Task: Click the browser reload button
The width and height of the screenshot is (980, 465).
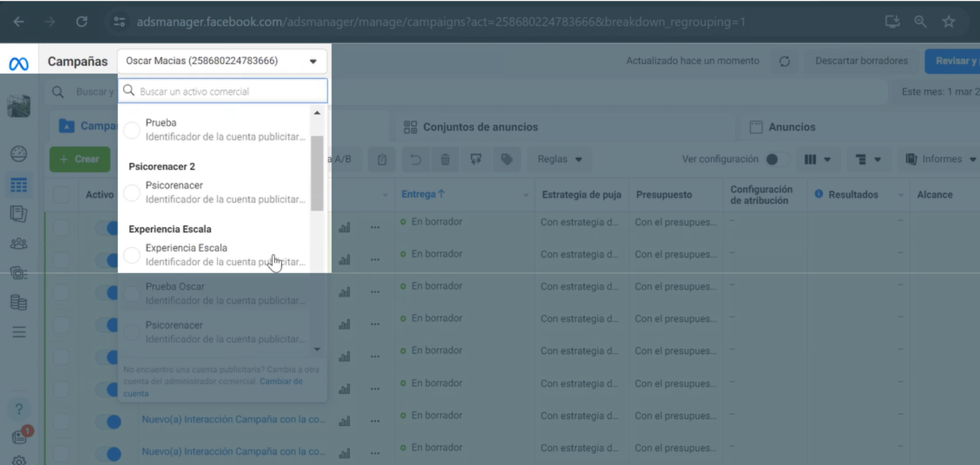Action: click(x=82, y=22)
